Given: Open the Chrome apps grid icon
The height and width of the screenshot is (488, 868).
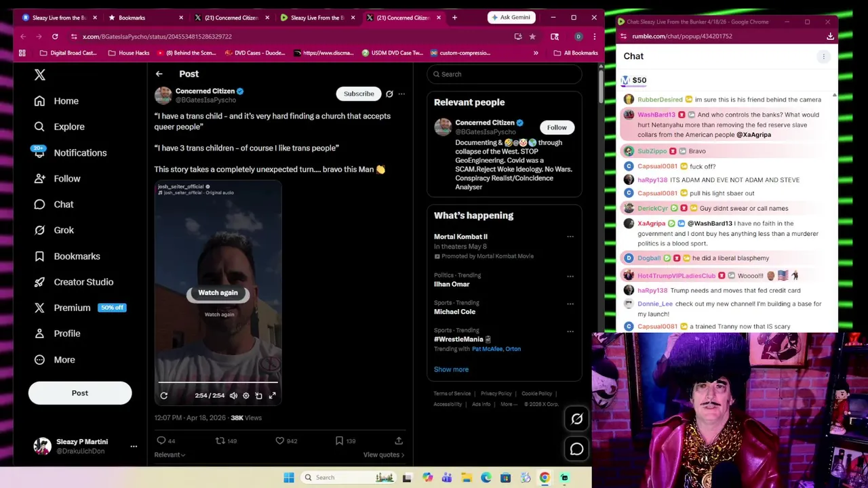Looking at the screenshot, I should [22, 53].
